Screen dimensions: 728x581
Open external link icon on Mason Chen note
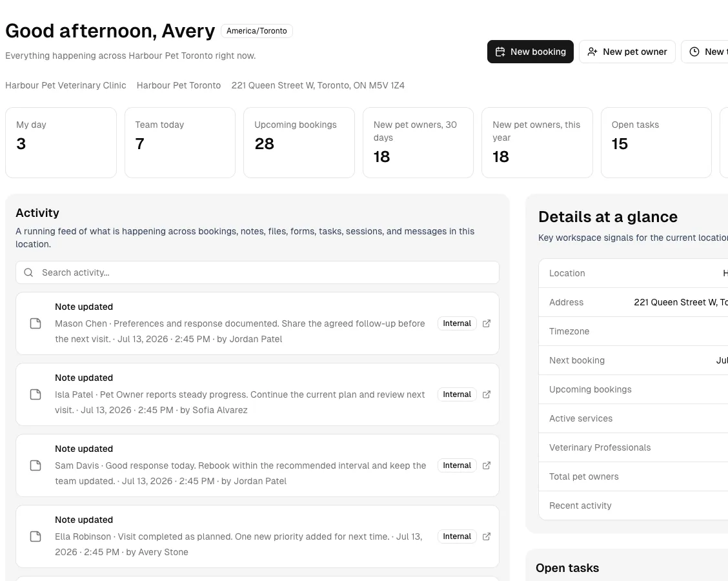tap(486, 323)
